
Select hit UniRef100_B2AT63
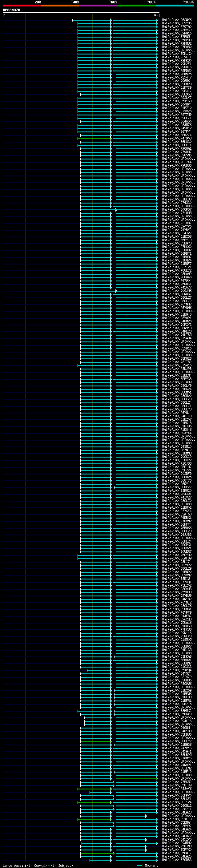[x=176, y=514]
